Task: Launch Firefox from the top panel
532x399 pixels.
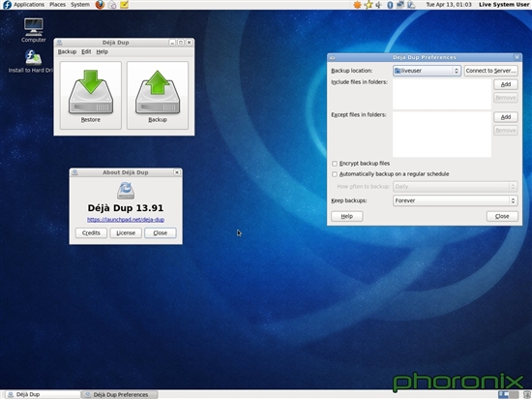Action: click(x=100, y=5)
